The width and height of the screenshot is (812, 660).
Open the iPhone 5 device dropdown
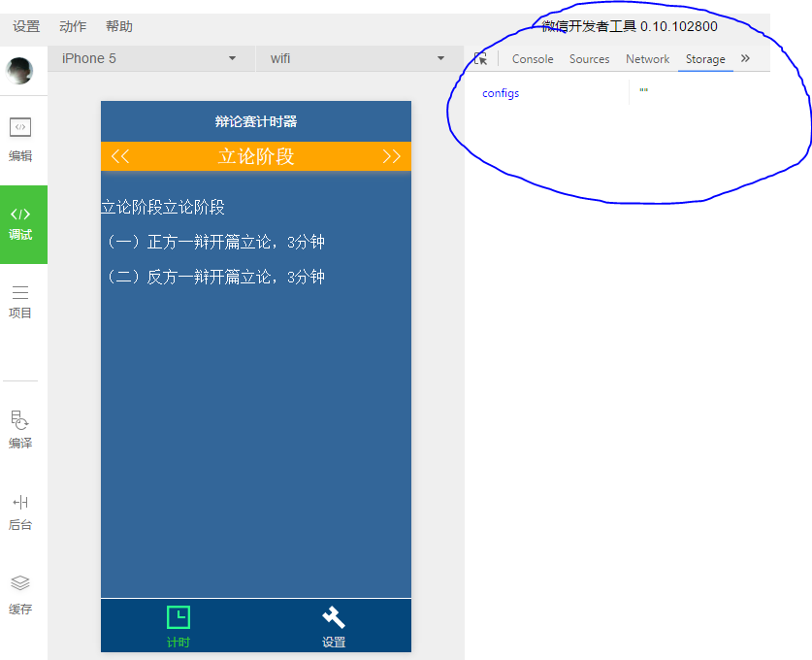pos(150,58)
